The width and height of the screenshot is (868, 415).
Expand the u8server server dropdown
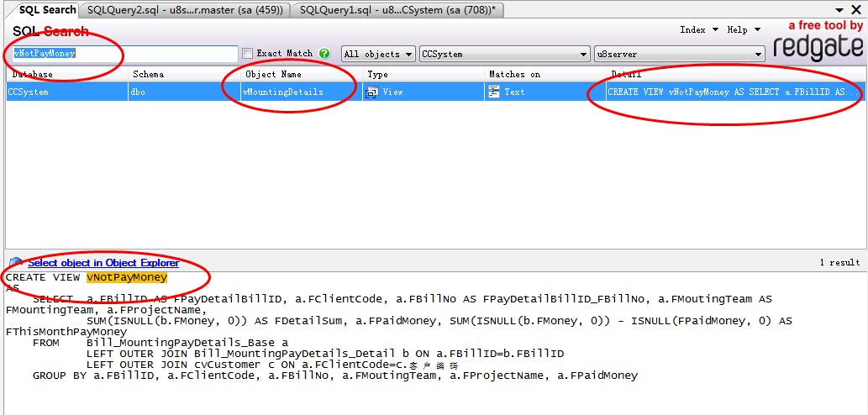click(679, 54)
